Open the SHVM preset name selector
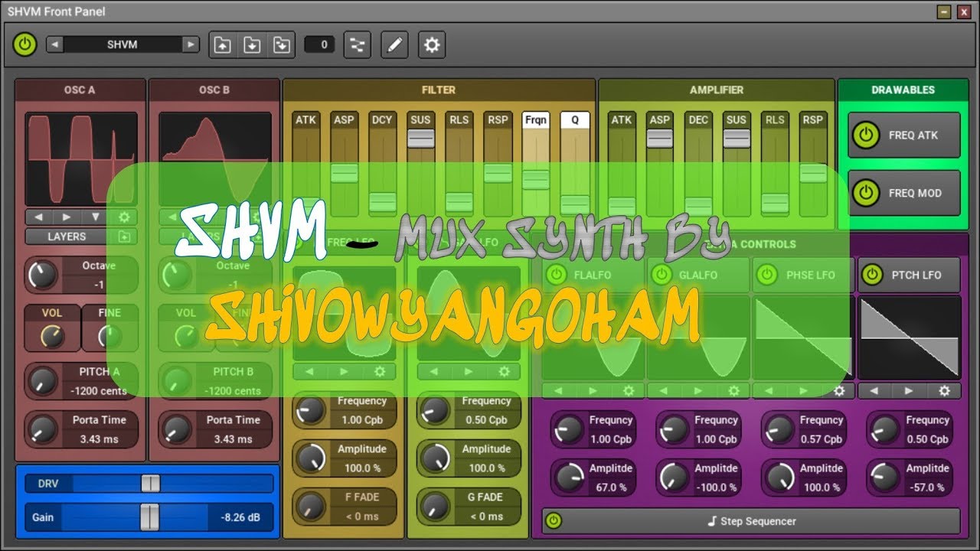The width and height of the screenshot is (980, 551). coord(122,44)
